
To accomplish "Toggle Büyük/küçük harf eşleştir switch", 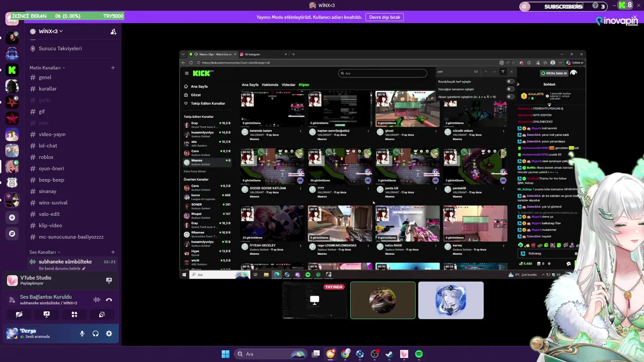I will (510, 81).
